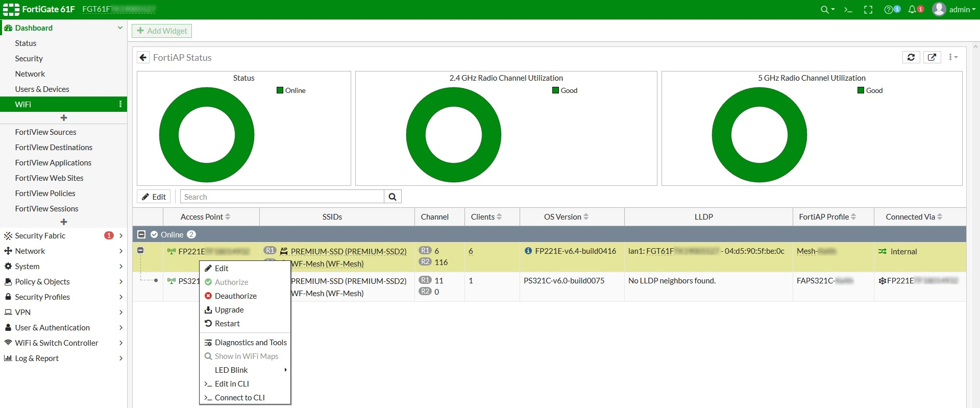This screenshot has width=980, height=408.
Task: Expand Policy & Objects menu
Action: click(x=121, y=281)
